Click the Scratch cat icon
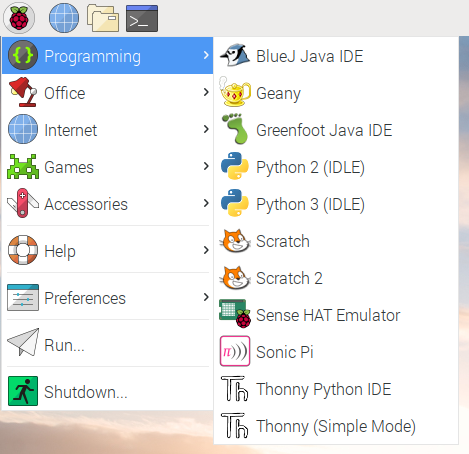469x454 pixels. pos(235,240)
